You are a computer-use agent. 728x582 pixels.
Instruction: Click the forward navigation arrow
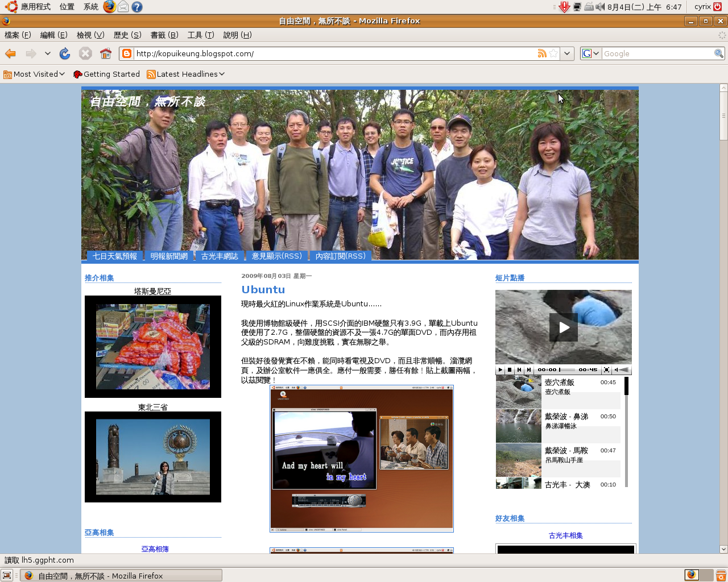pyautogui.click(x=31, y=53)
